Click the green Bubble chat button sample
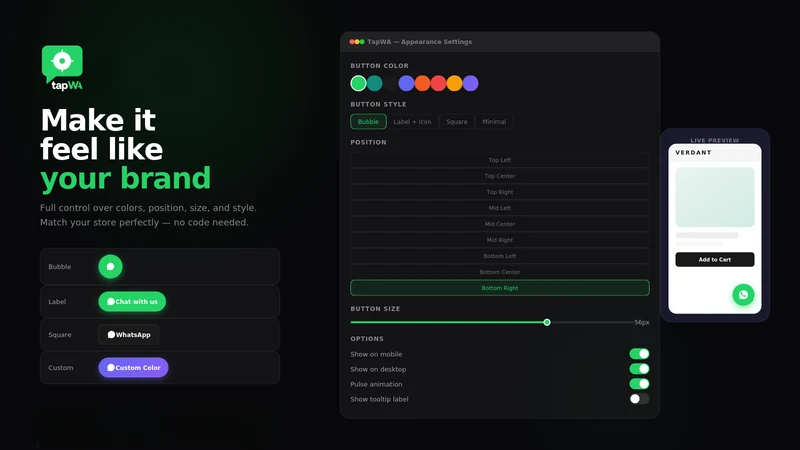Viewport: 800px width, 450px height. [110, 266]
